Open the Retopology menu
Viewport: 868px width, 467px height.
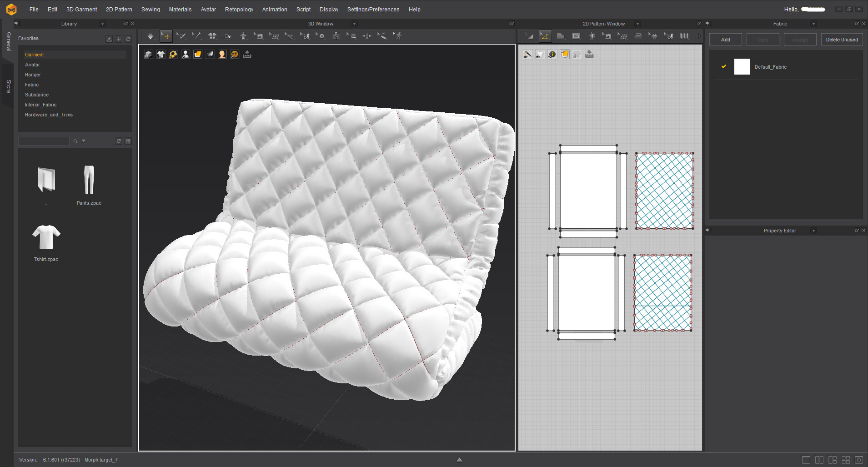[x=239, y=9]
